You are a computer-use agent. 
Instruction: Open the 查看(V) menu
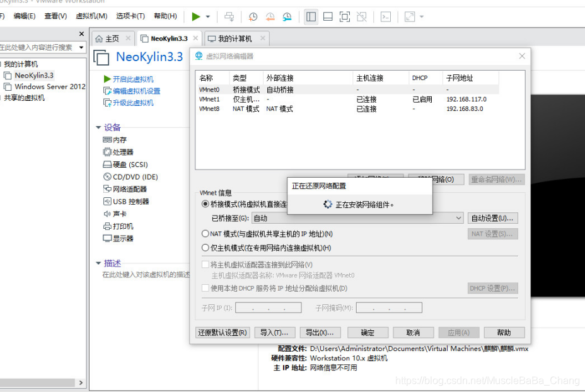(x=55, y=16)
